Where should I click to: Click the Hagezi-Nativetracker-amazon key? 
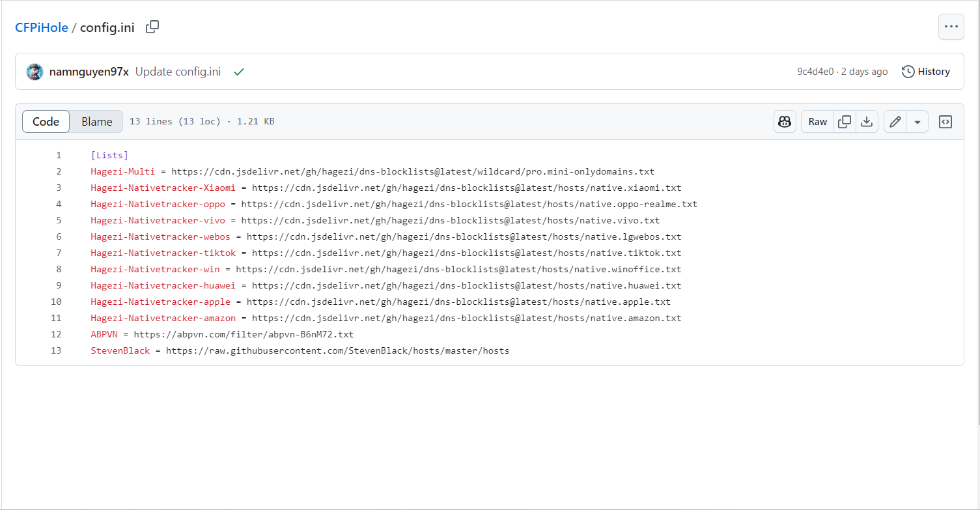163,318
